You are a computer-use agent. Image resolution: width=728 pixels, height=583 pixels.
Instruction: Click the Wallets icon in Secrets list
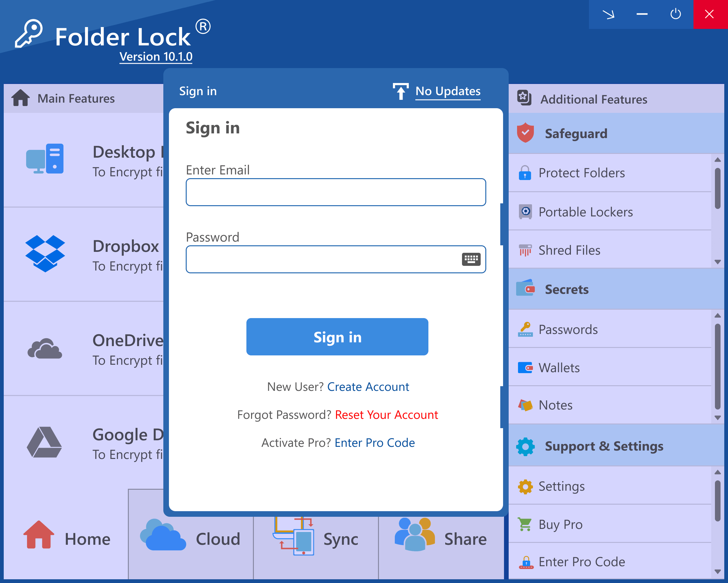tap(525, 368)
